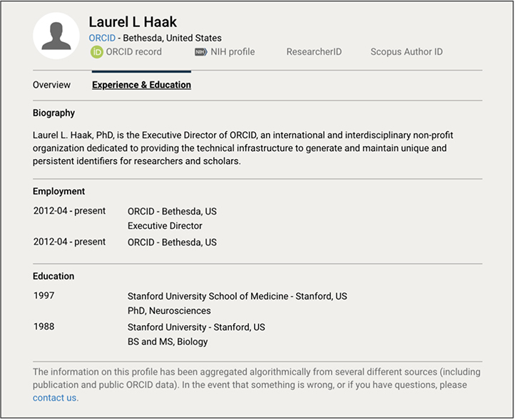Viewport: 515px width, 420px height.
Task: Click the NIH badge icon
Action: [x=200, y=52]
